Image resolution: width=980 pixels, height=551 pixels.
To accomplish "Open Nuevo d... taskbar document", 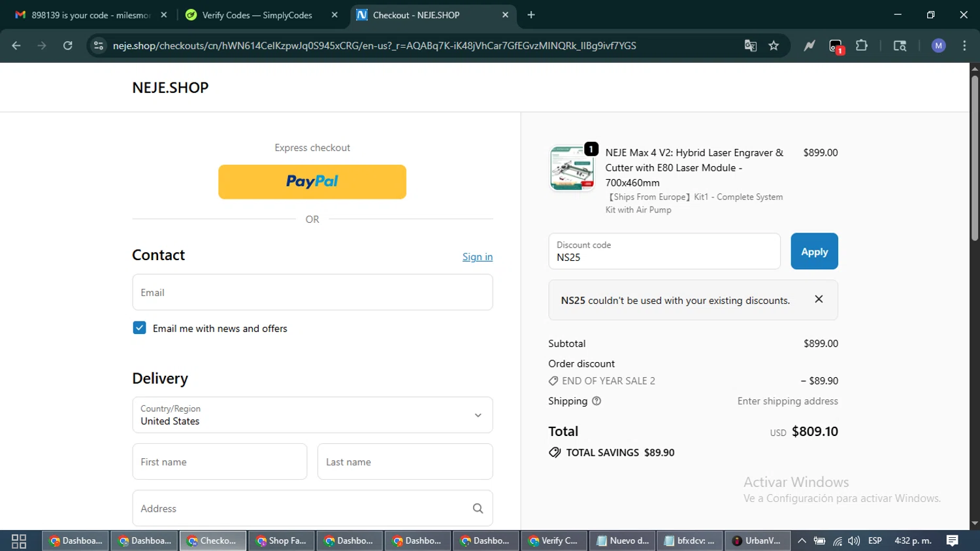I will tap(623, 541).
